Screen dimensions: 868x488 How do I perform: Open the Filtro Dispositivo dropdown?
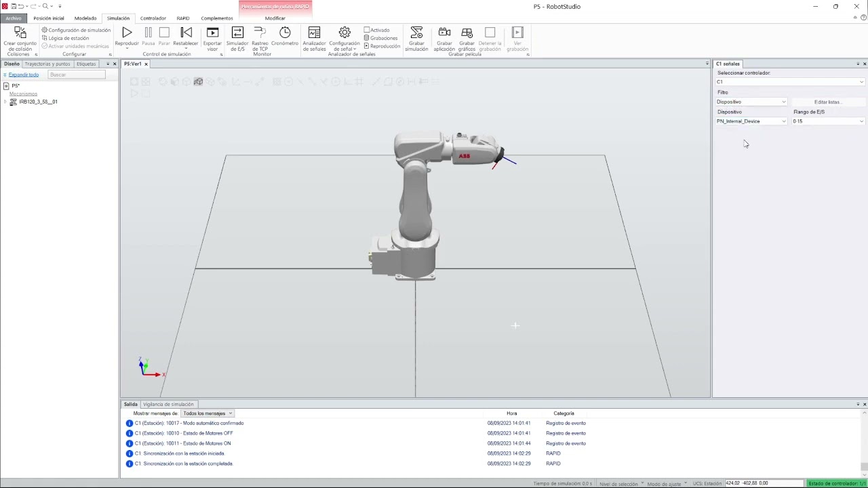point(751,102)
